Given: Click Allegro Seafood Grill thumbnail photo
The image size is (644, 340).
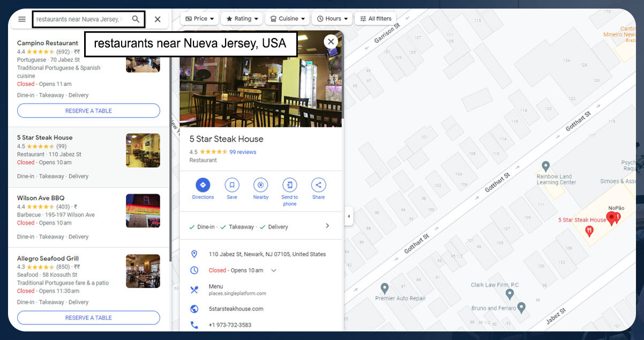Looking at the screenshot, I should click(x=143, y=271).
